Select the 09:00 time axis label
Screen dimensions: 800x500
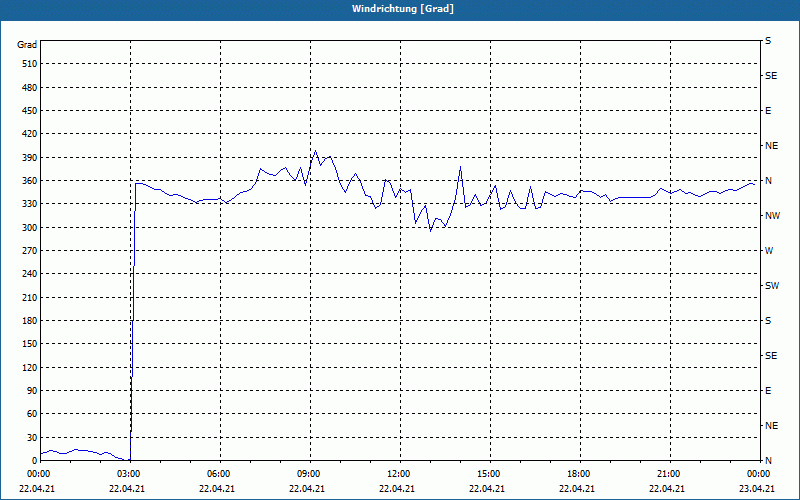tap(307, 474)
